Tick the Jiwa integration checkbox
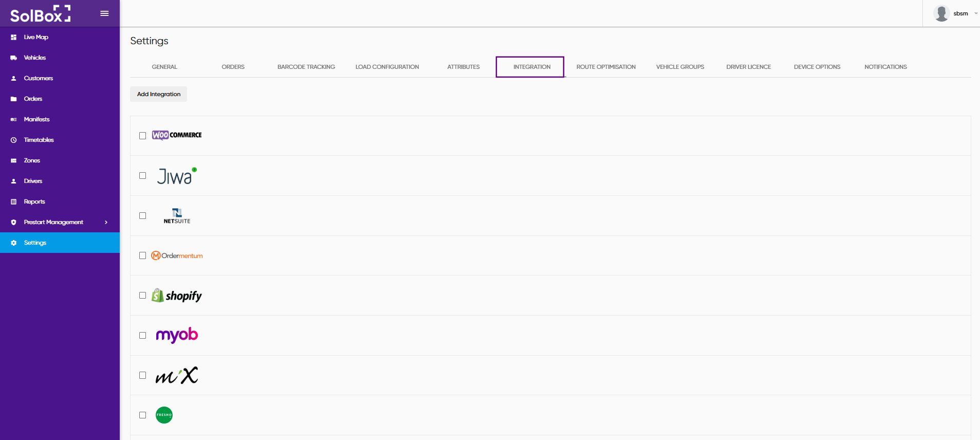This screenshot has width=980, height=440. coord(142,176)
